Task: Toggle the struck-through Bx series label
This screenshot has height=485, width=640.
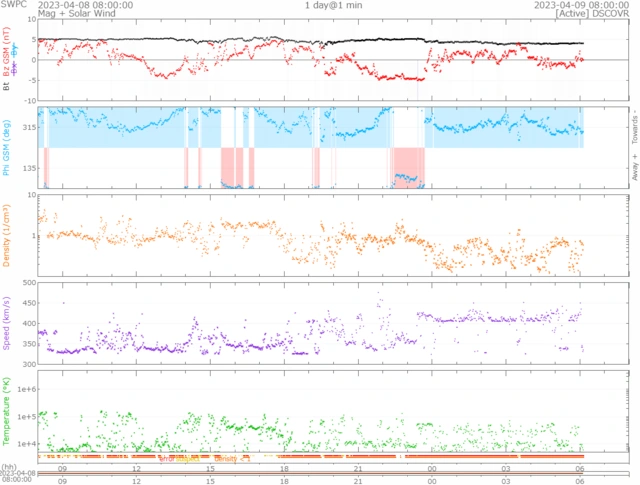Action: [x=15, y=68]
